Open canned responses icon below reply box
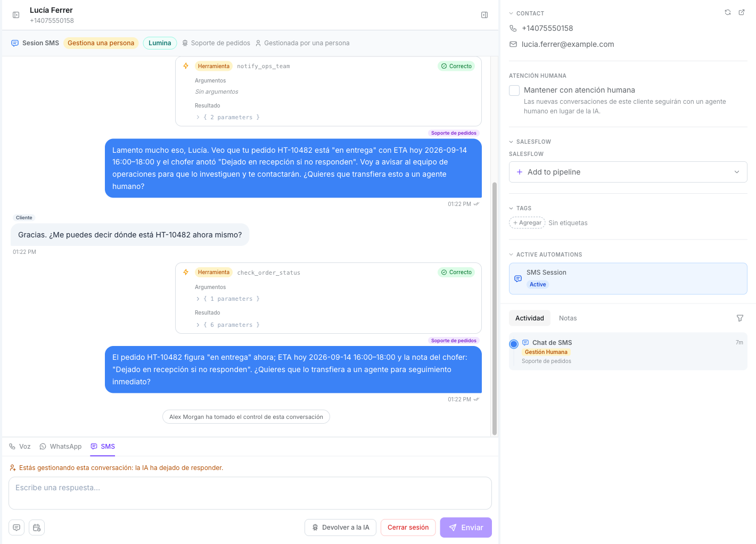The image size is (756, 544). 17,527
